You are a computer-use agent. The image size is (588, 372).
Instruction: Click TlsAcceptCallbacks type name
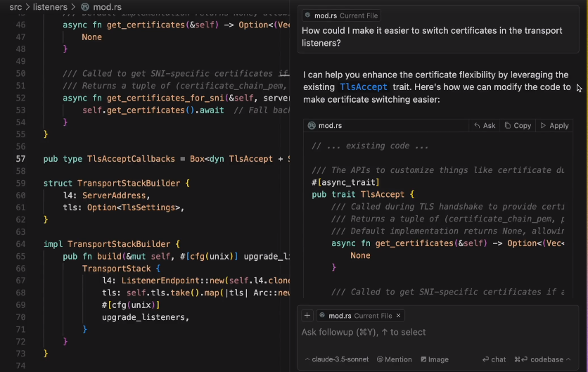pos(131,159)
